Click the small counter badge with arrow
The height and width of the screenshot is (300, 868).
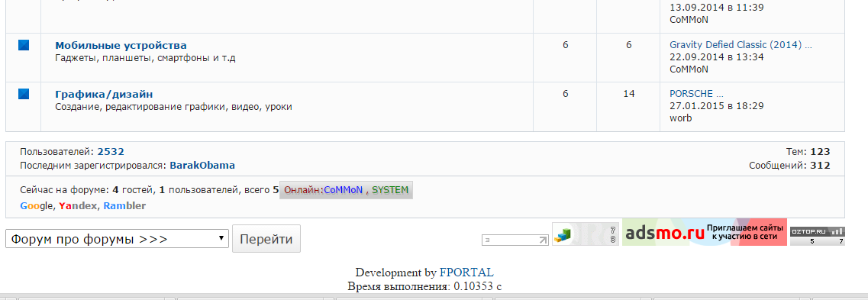tap(515, 240)
